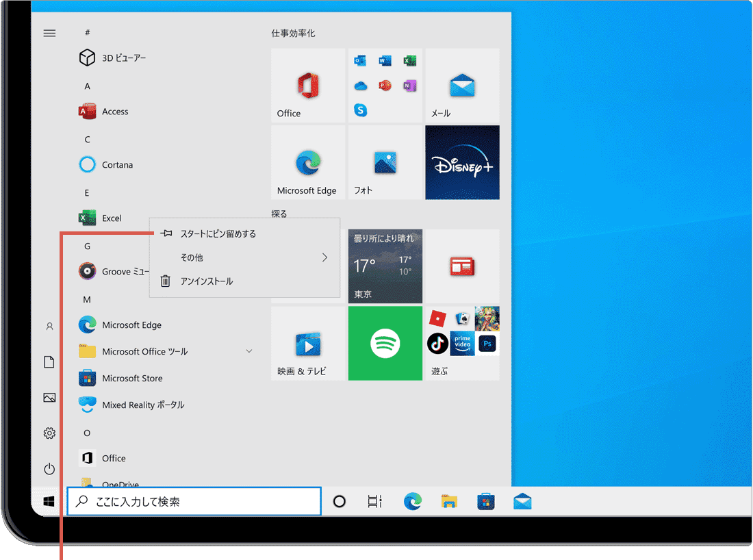The image size is (753, 560).
Task: Click Photoshop icon in 遊ぶ tile
Action: tap(487, 344)
